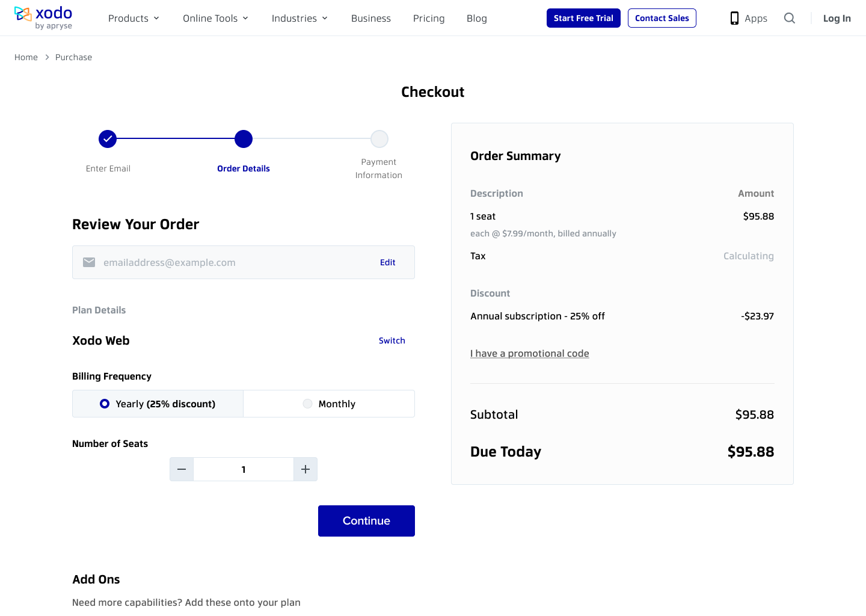
Task: Click the Start Free Trial button
Action: coord(583,18)
